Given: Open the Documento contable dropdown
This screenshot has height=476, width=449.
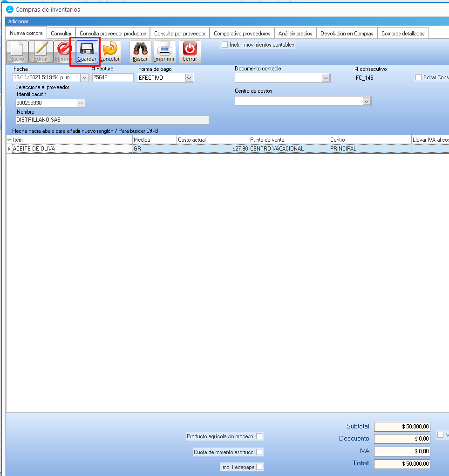Looking at the screenshot, I should point(326,78).
